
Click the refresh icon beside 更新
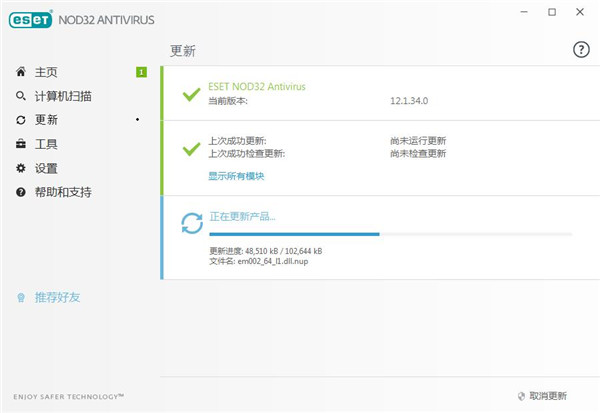21,120
